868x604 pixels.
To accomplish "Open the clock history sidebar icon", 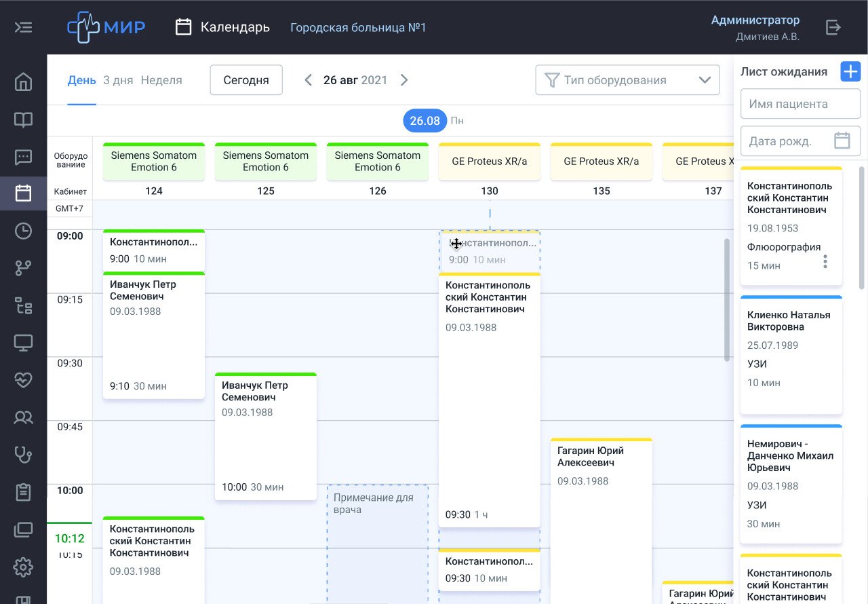I will click(x=23, y=231).
